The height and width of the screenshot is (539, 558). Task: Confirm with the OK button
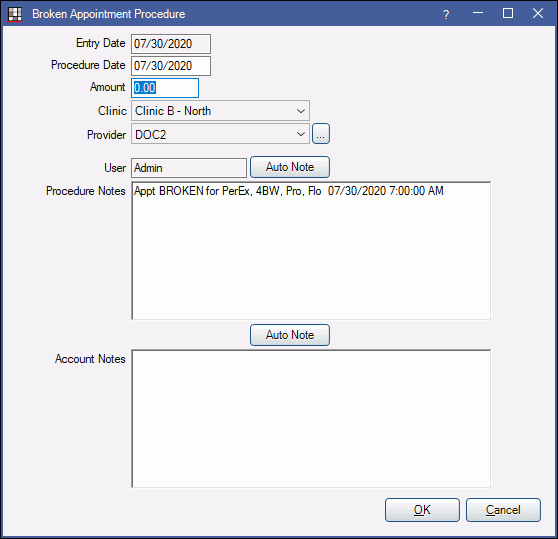coord(422,510)
